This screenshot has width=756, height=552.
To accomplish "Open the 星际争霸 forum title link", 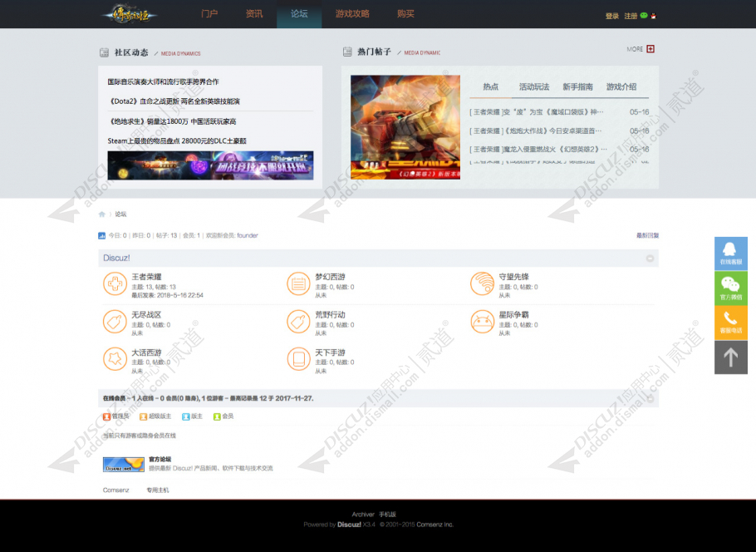I will 514,314.
